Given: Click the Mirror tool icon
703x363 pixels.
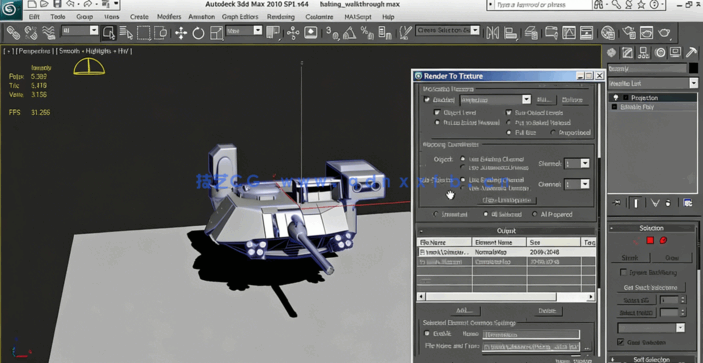Looking at the screenshot, I should coord(493,33).
